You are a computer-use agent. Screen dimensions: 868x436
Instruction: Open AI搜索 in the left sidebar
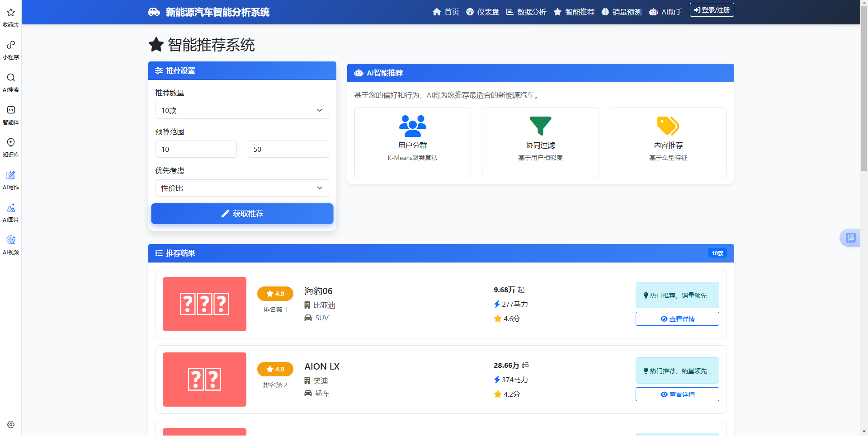click(x=11, y=77)
